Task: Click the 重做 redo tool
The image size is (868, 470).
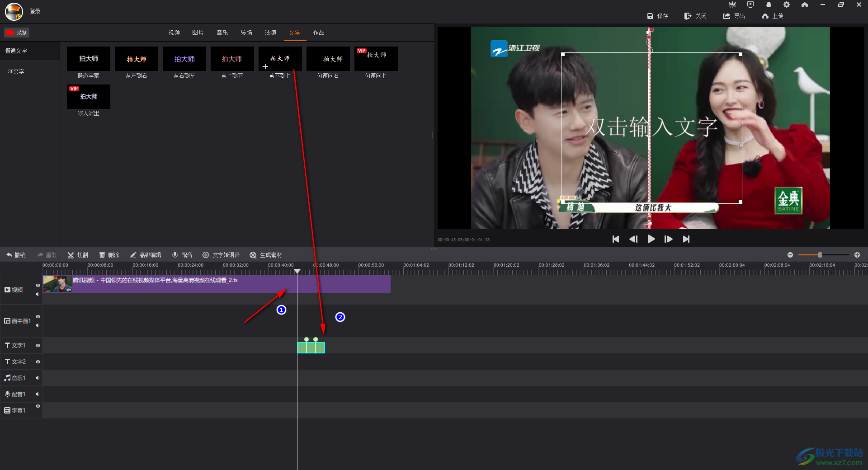Action: point(47,255)
